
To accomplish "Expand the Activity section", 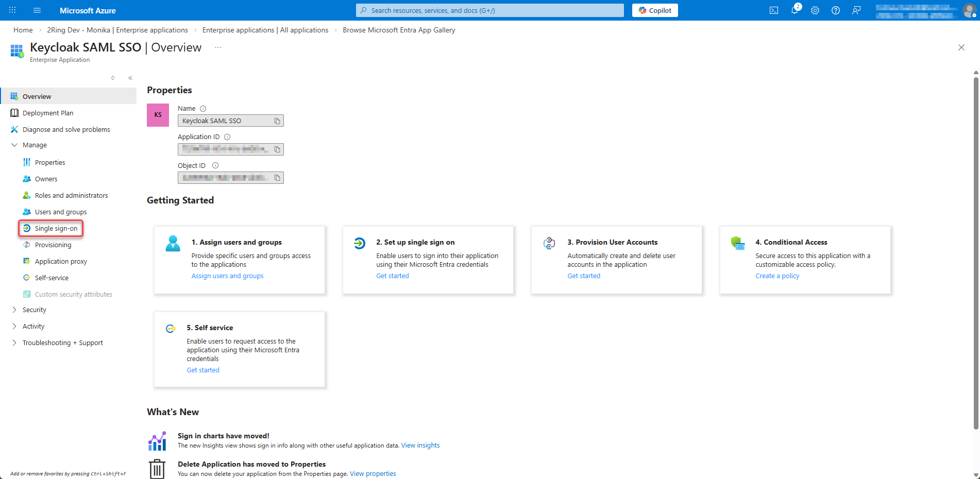I will coord(33,326).
